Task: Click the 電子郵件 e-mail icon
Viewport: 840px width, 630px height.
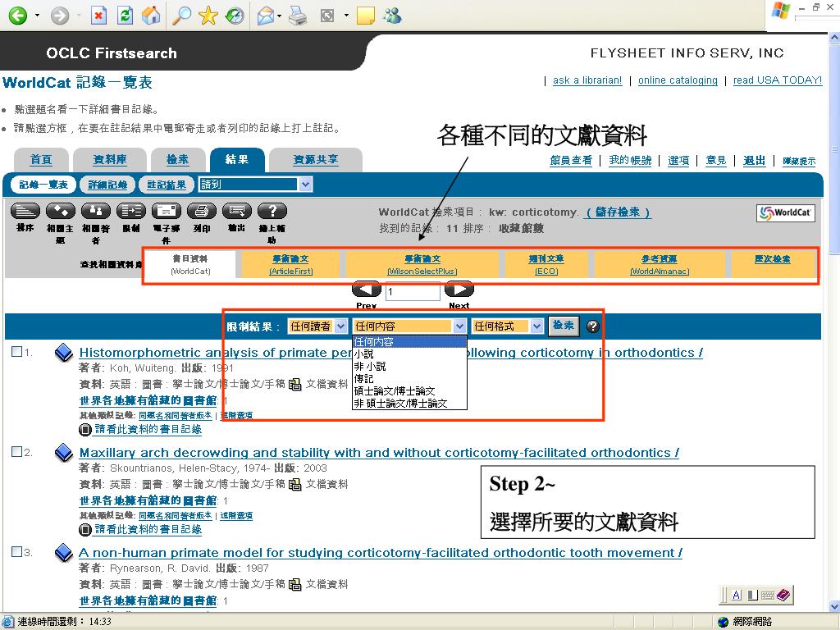Action: point(167,211)
